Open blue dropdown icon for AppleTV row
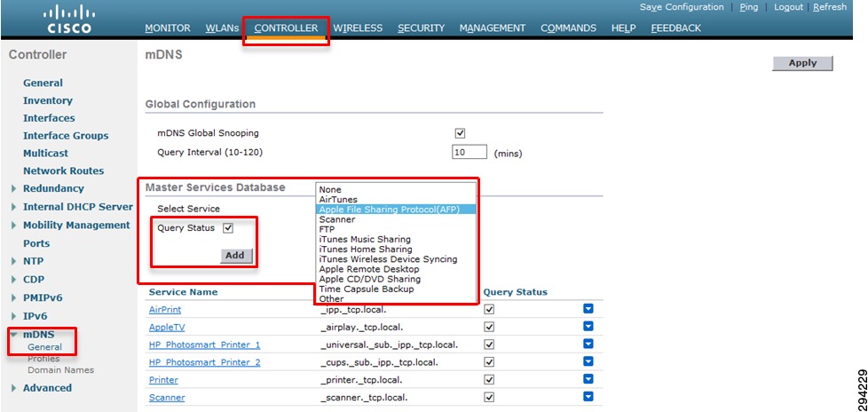Screen dimensions: 868x412 point(588,327)
